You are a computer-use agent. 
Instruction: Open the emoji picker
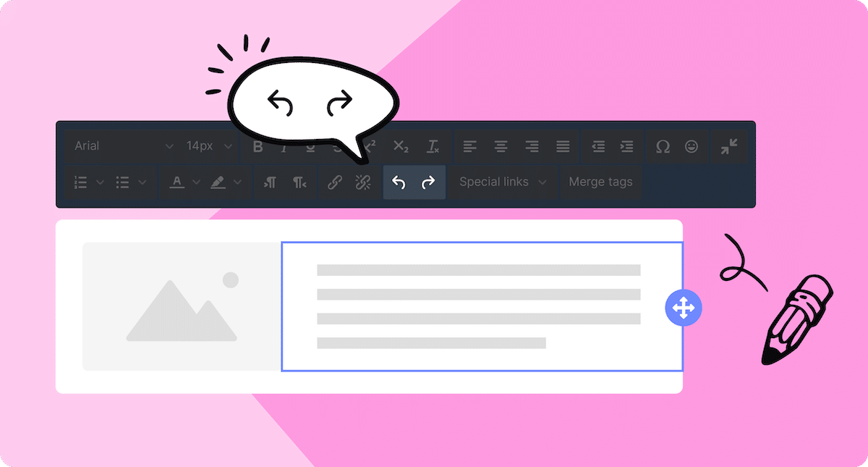coord(692,146)
